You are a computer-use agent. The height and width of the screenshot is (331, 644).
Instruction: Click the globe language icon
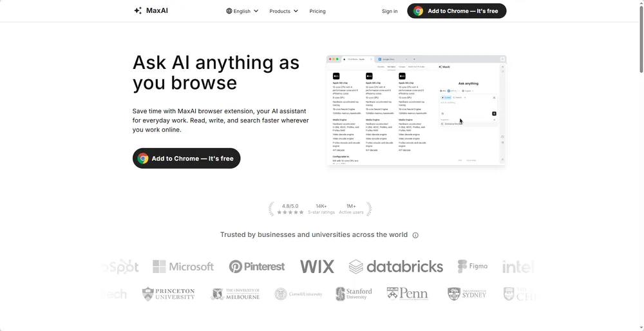coord(229,11)
